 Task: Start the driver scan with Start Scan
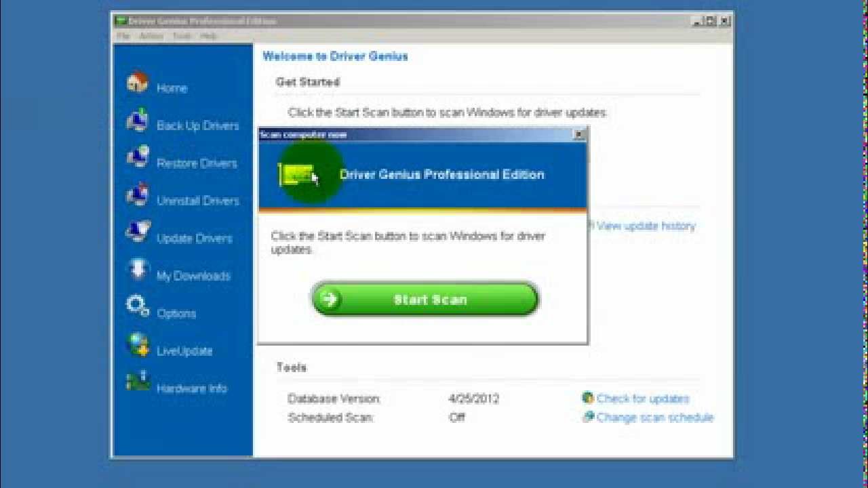425,300
